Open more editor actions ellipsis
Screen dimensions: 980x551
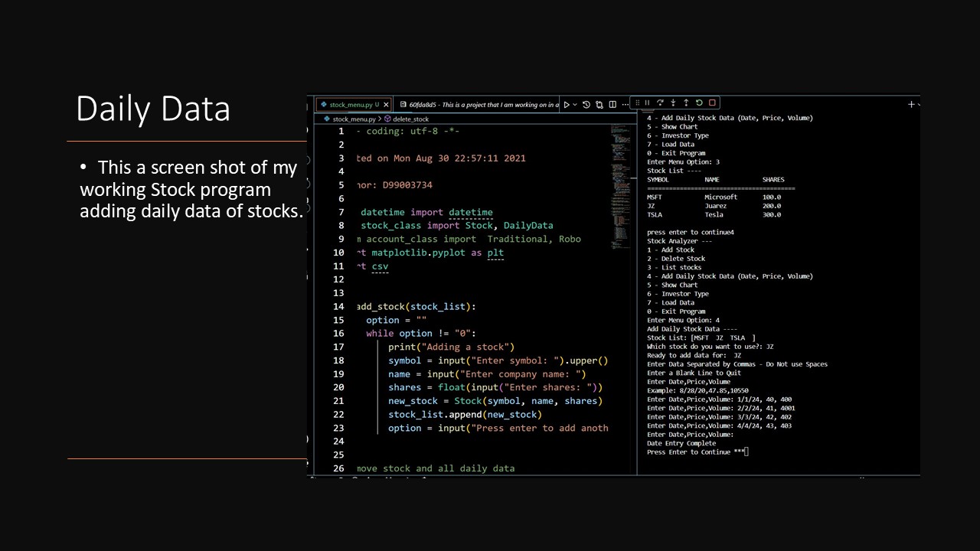coord(624,105)
